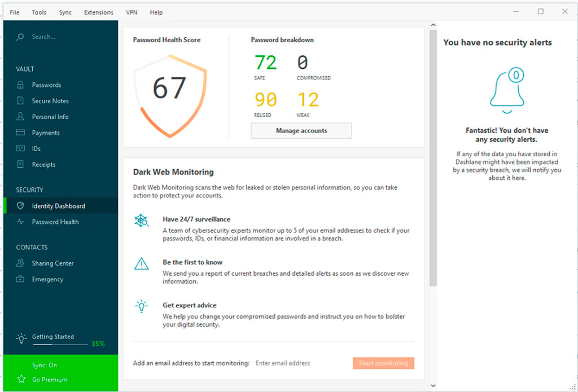Select Identity Dashboard in sidebar

click(x=61, y=206)
